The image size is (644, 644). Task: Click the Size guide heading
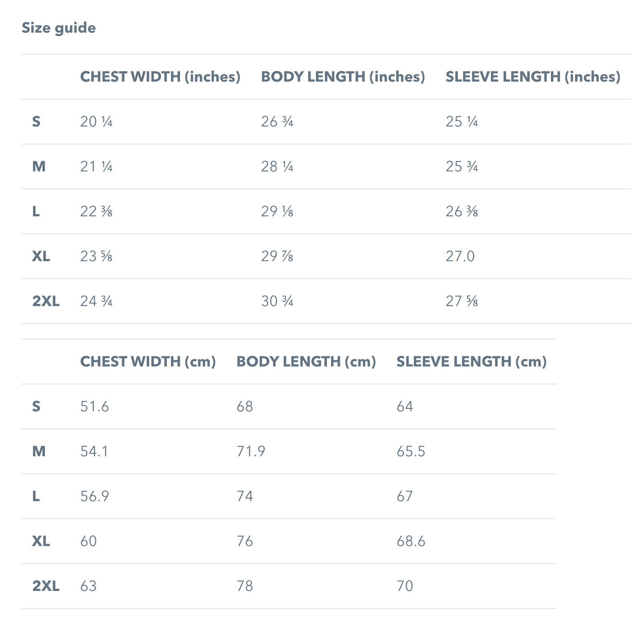[59, 28]
